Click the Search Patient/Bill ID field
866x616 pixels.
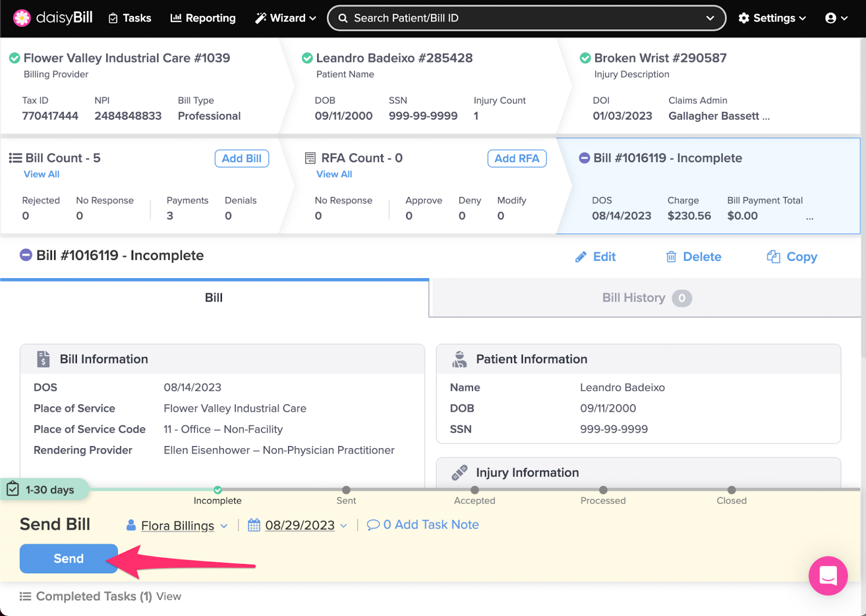click(x=526, y=18)
